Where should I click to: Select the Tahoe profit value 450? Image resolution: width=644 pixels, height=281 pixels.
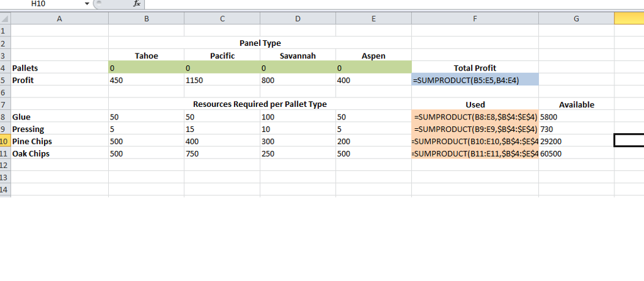pos(146,80)
